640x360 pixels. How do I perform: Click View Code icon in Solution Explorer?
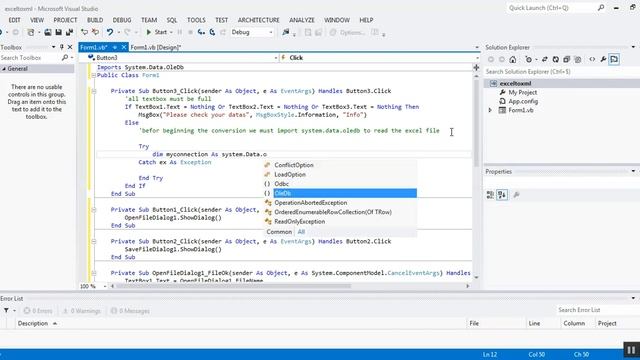click(592, 60)
